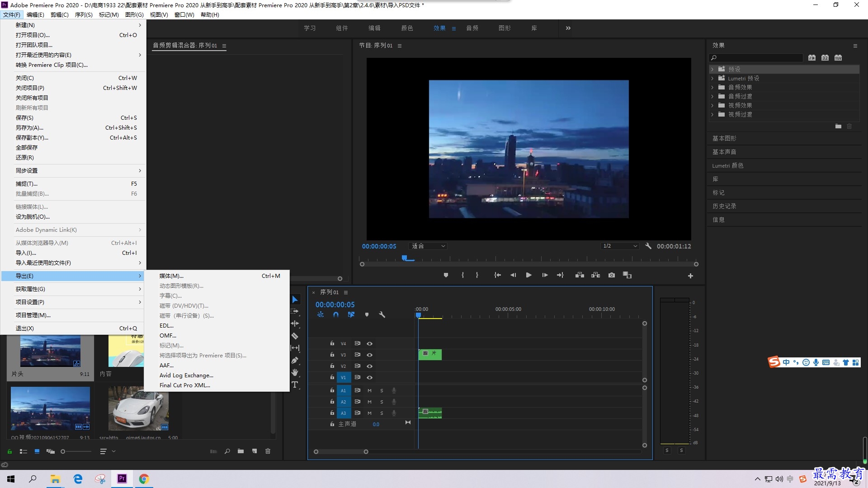The image size is (868, 488).
Task: Toggle V4 track lock
Action: tap(332, 343)
